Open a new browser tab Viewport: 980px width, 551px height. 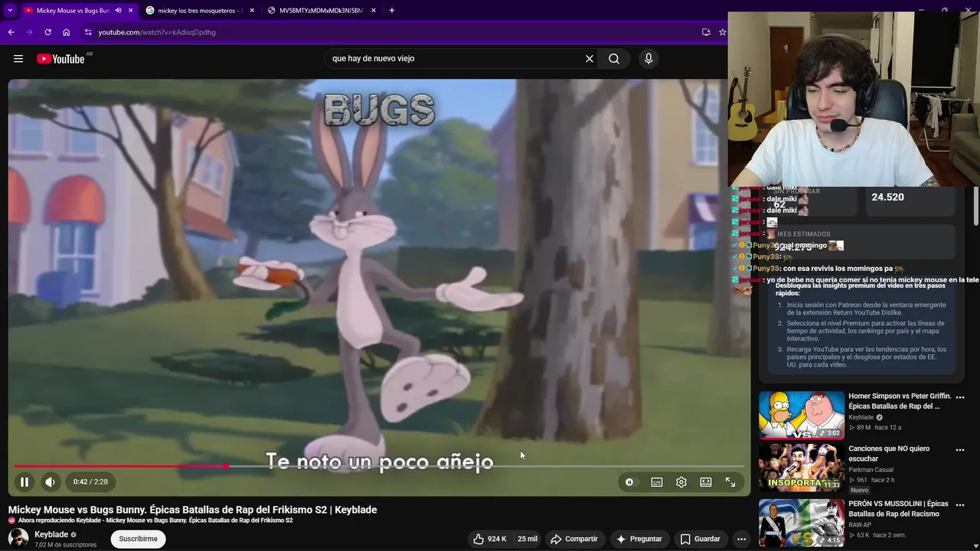coord(392,11)
